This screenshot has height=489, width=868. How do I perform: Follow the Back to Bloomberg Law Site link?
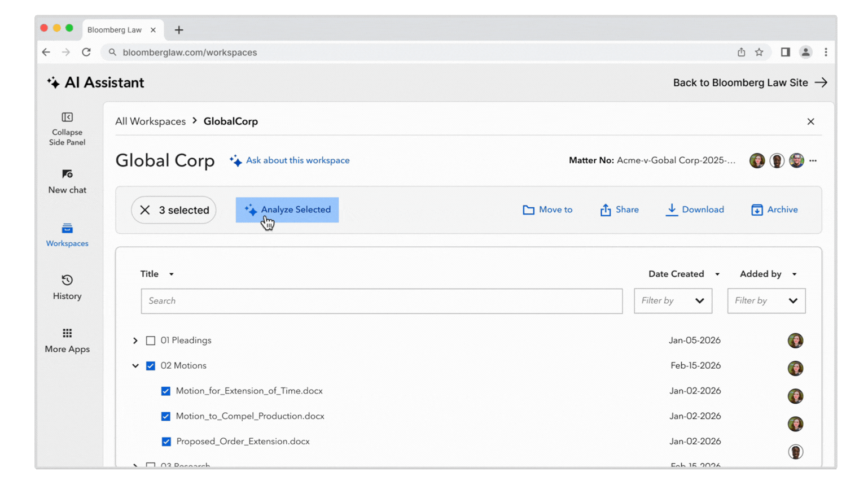point(740,82)
